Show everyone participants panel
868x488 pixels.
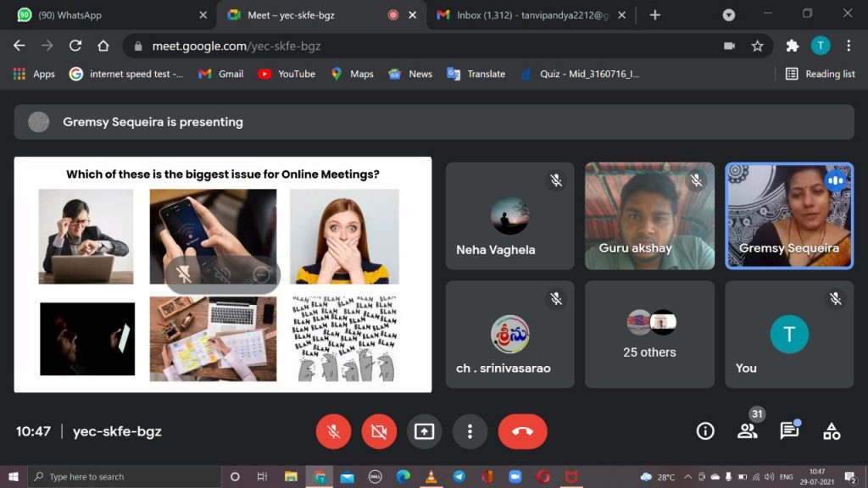pos(747,431)
